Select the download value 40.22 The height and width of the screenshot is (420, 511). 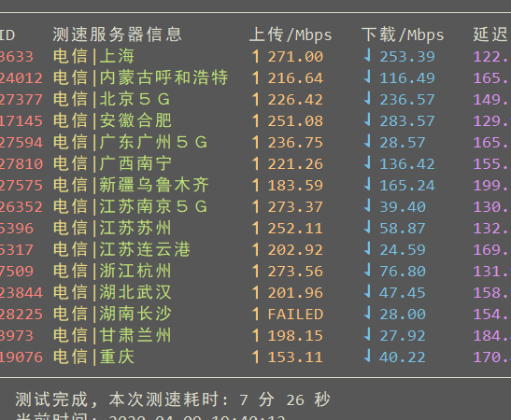pyautogui.click(x=403, y=357)
